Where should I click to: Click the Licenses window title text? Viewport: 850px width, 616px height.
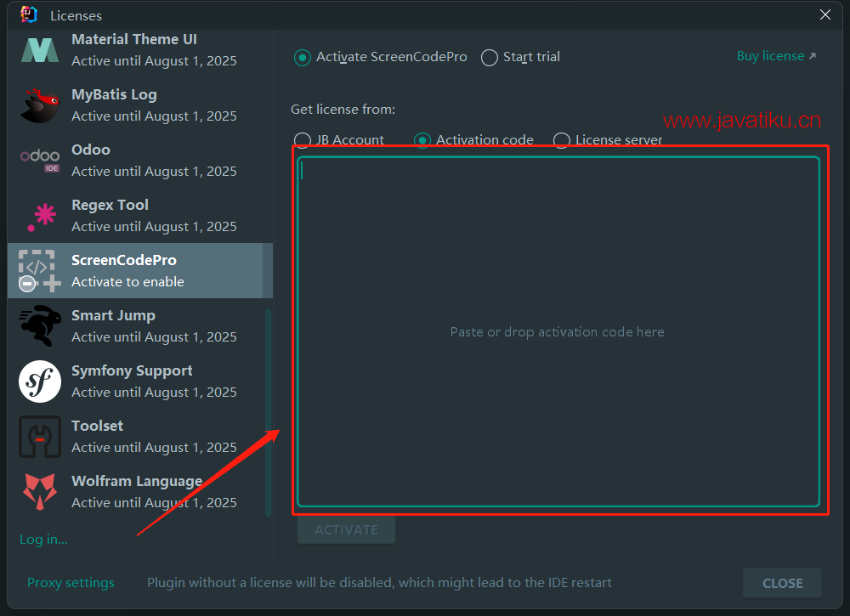tap(76, 15)
